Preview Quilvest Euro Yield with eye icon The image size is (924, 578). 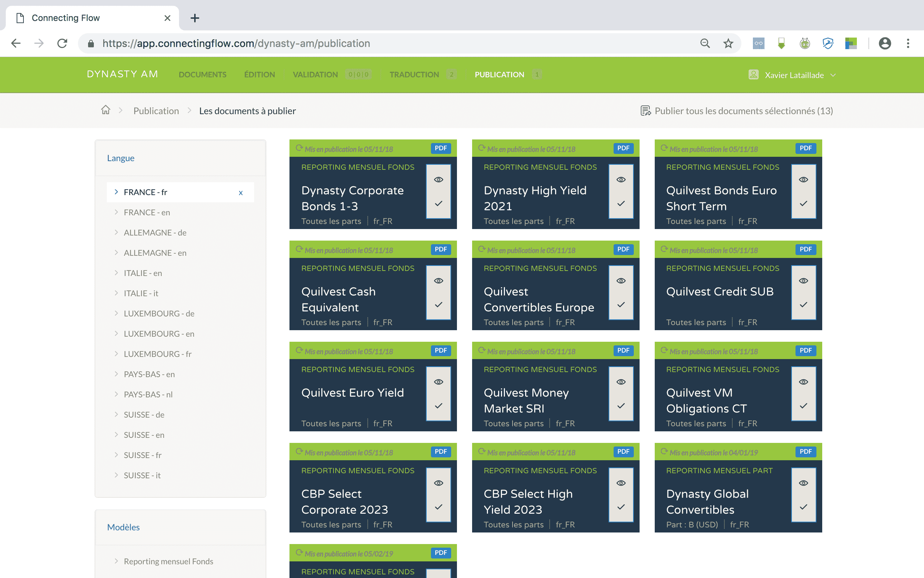coord(438,382)
